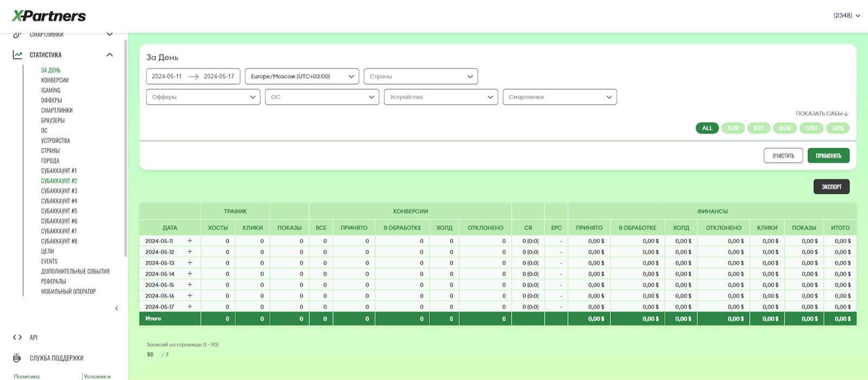Click the CR column header
Screen dimensions: 868x380
tap(528, 227)
